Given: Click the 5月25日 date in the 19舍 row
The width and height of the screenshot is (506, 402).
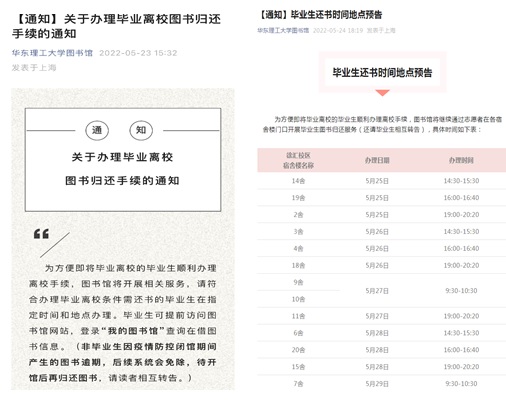Looking at the screenshot, I should pos(377,198).
